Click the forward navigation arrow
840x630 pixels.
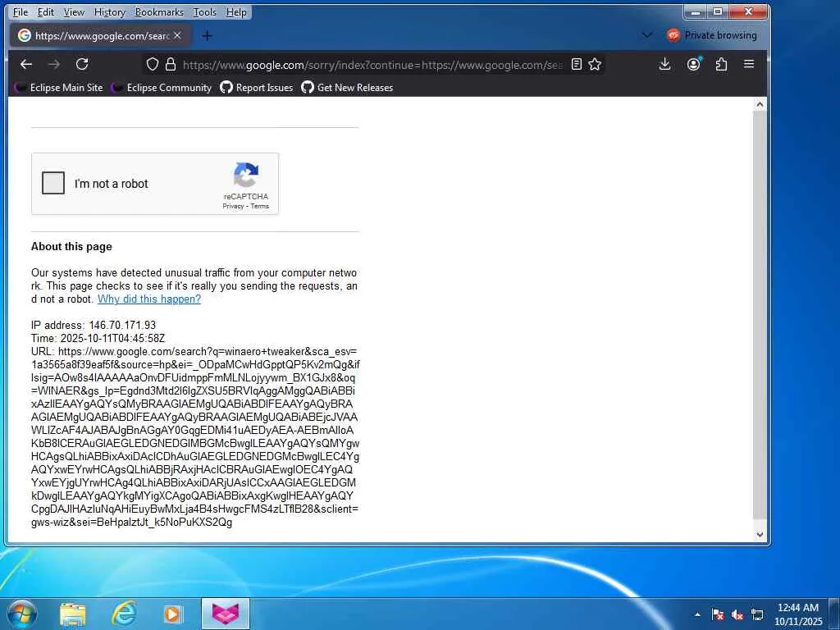coord(54,64)
